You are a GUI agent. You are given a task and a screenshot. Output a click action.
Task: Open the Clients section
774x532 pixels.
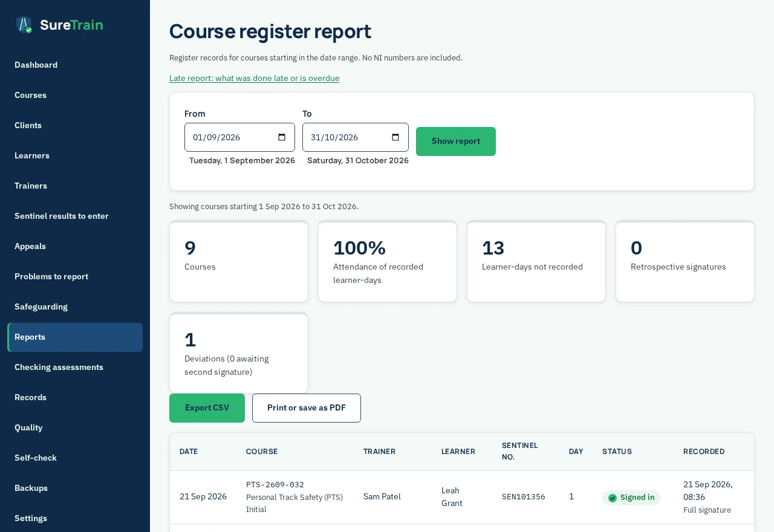(x=75, y=126)
